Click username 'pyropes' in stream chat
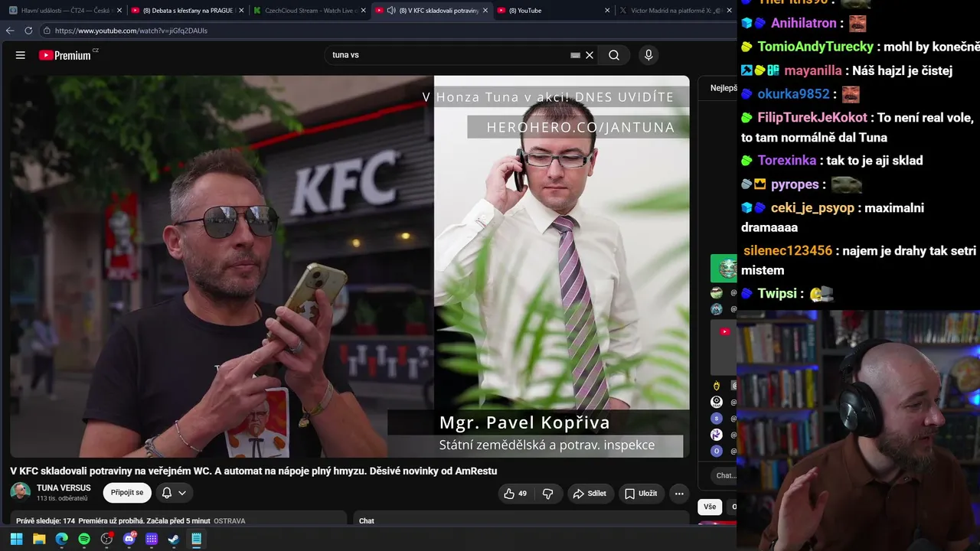This screenshot has width=980, height=551. [x=795, y=184]
